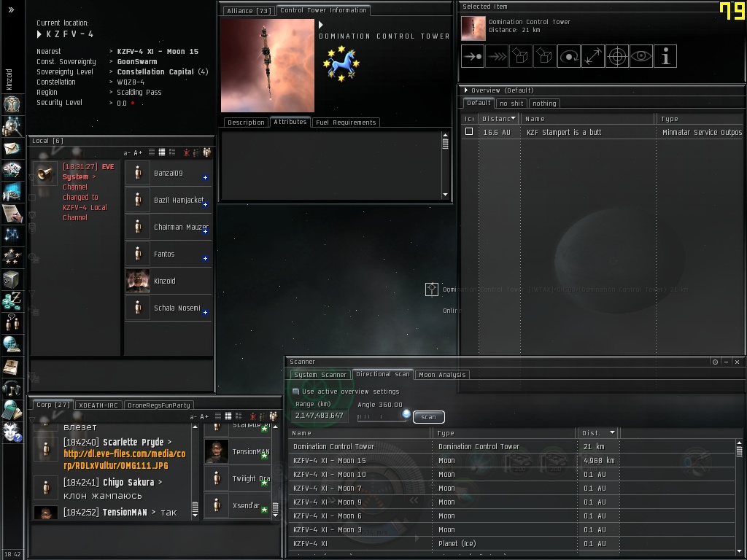Open the star Map icon in Neocom
The width and height of the screenshot is (747, 560).
coord(12,235)
